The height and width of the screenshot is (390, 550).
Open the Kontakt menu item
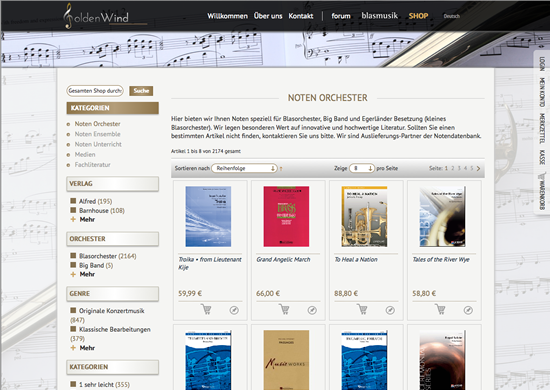click(301, 16)
